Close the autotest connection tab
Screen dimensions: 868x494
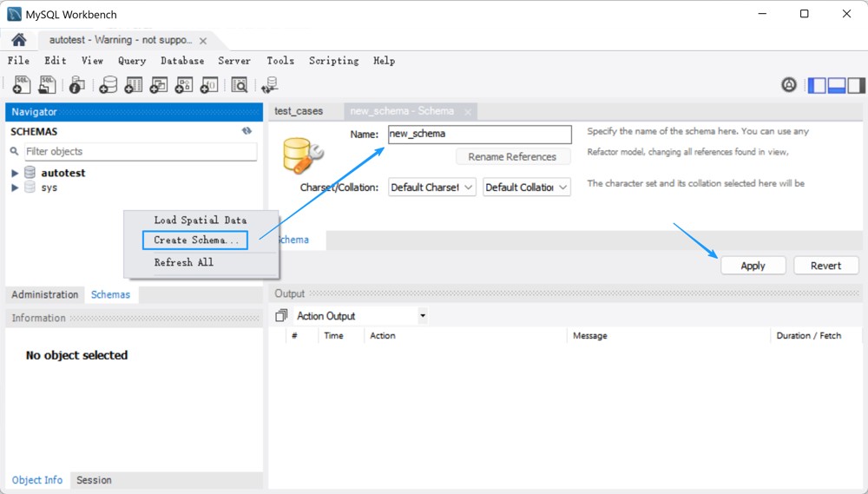click(203, 41)
